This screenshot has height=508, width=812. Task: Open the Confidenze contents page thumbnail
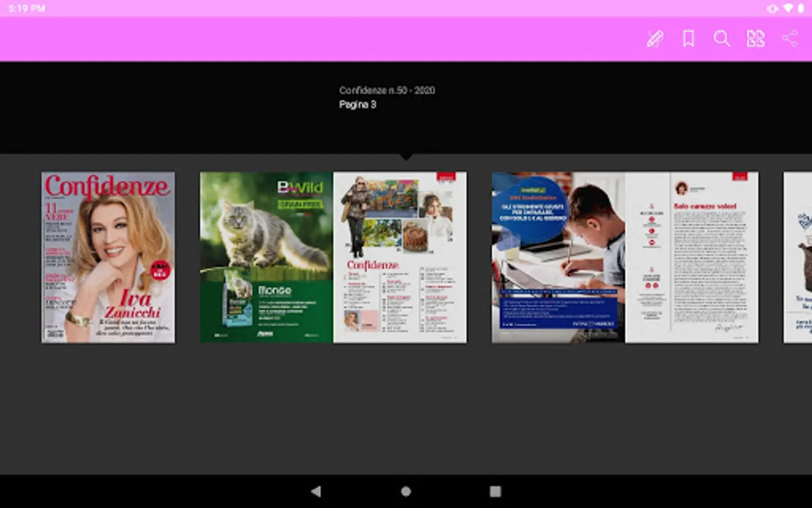[400, 257]
